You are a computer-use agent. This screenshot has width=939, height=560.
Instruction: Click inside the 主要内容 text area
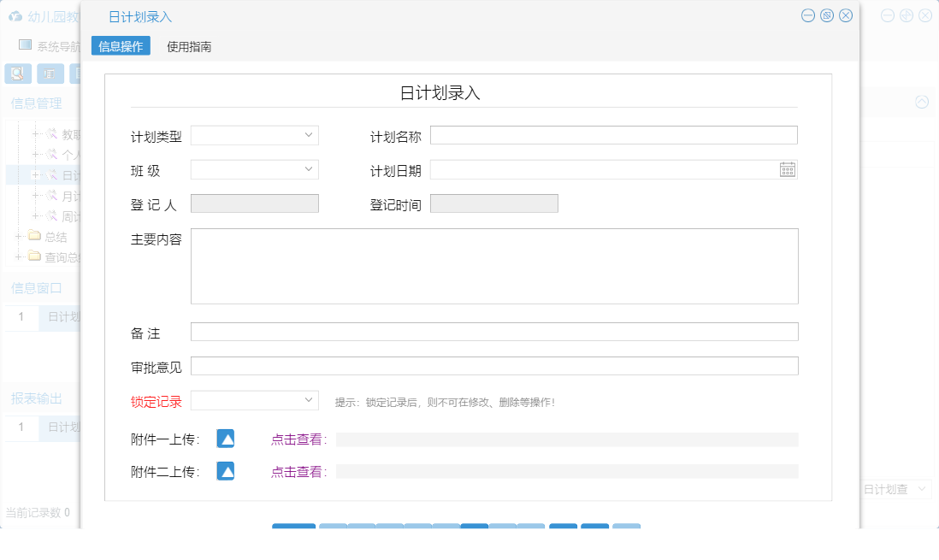494,265
